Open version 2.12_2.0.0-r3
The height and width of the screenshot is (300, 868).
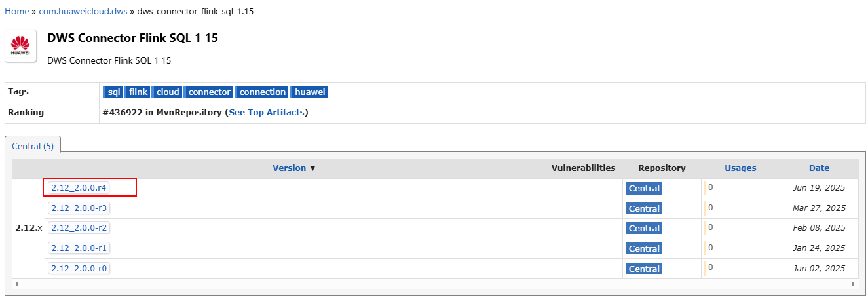tap(79, 208)
